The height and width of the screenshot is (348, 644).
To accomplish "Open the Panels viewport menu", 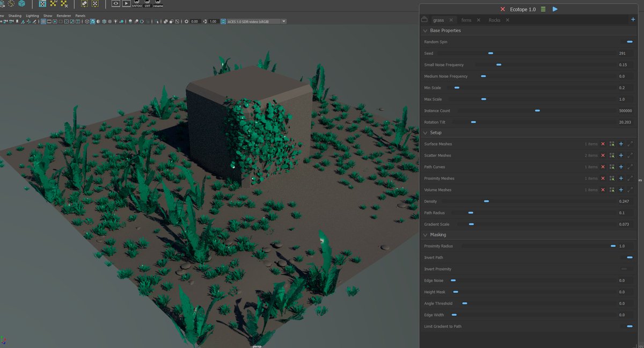I will coord(80,16).
